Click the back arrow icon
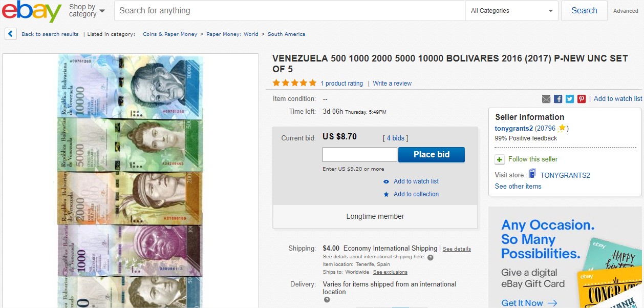Image resolution: width=644 pixels, height=308 pixels. 11,34
